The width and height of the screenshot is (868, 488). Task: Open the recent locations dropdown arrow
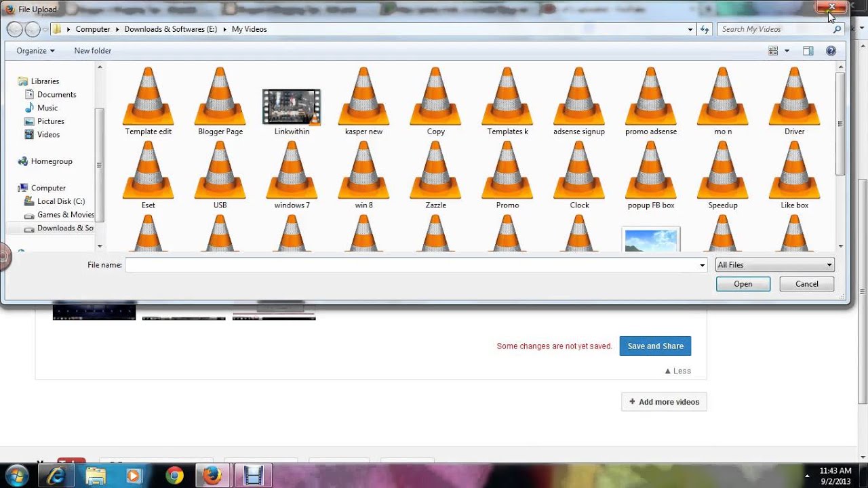[45, 29]
